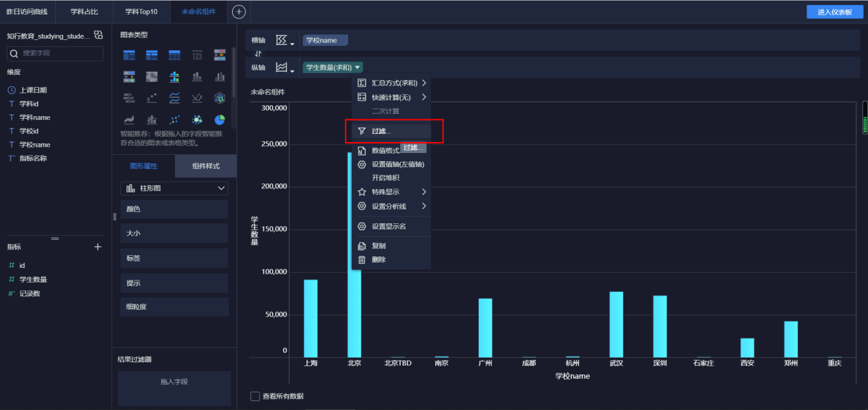Open the 纵轴 axis type dropdown
Image resolution: width=868 pixels, height=410 pixels.
285,67
